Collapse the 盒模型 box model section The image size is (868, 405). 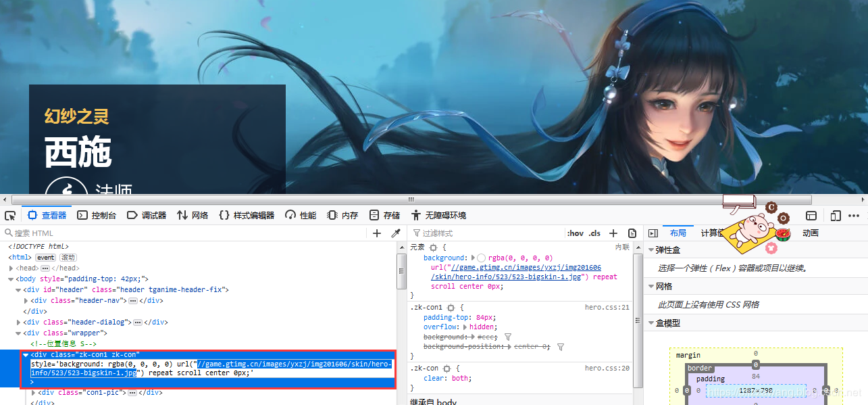tap(651, 323)
